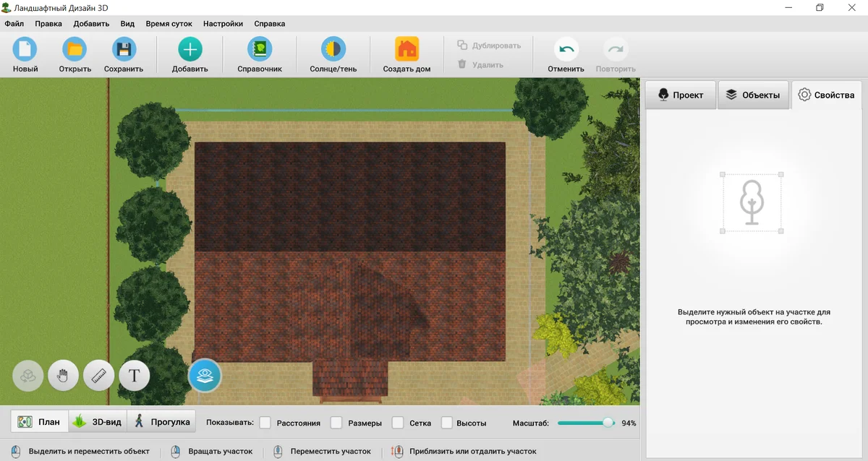Click the Новый (New) project icon
The width and height of the screenshot is (868, 461).
(x=25, y=49)
